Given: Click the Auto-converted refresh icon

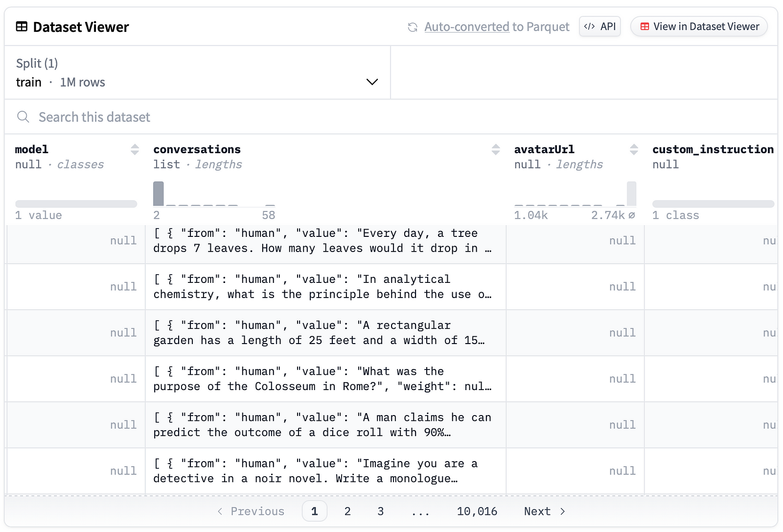Looking at the screenshot, I should click(x=413, y=27).
